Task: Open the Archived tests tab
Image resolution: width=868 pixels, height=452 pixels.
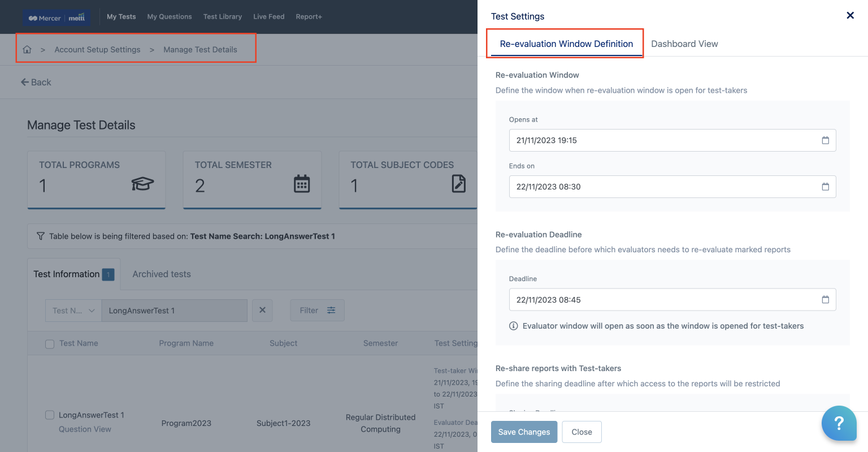Action: tap(162, 274)
